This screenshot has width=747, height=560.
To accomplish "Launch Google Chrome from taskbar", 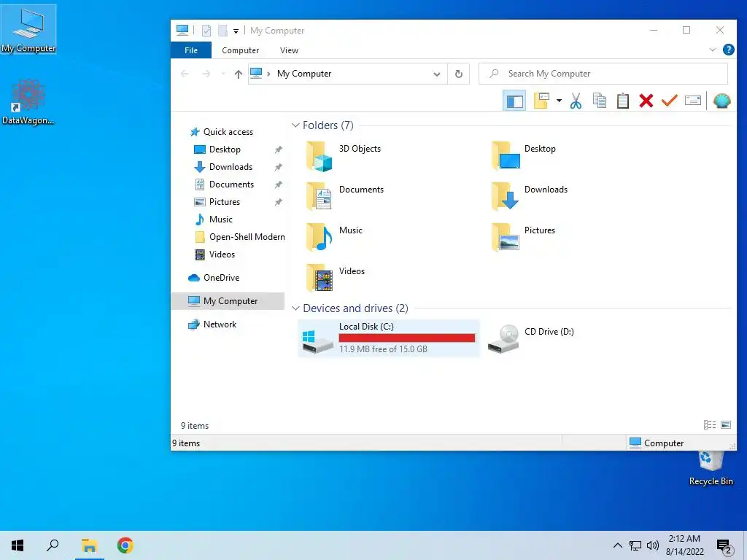I will 125,545.
